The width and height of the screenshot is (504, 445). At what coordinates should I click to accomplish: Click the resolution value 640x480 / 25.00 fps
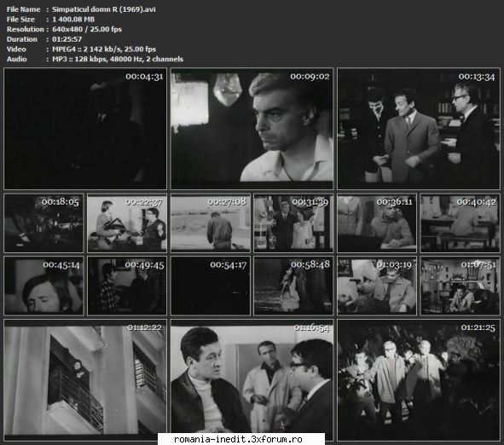pos(87,29)
